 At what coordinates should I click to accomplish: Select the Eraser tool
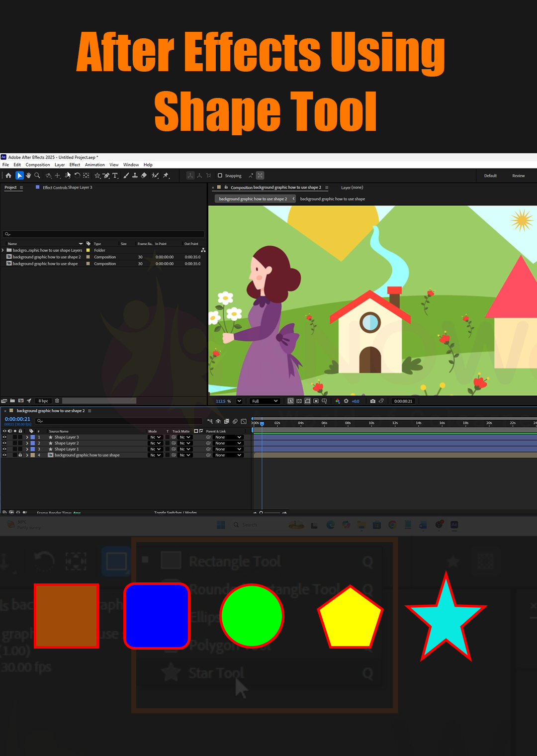(144, 176)
